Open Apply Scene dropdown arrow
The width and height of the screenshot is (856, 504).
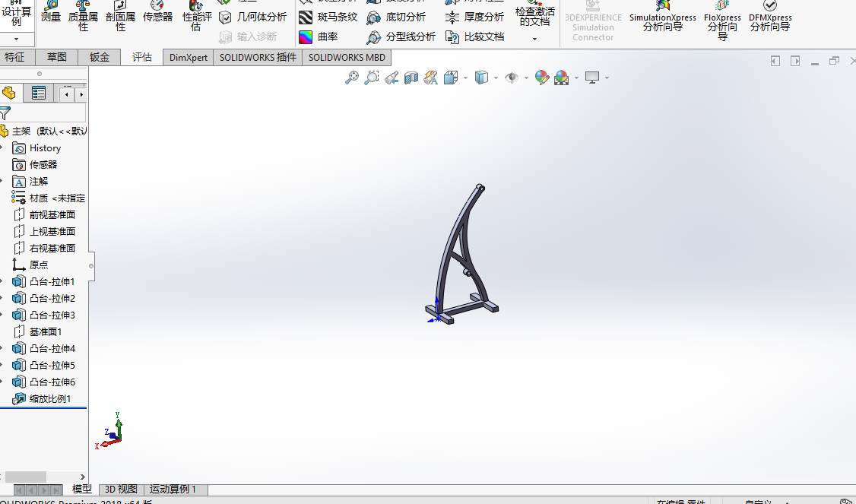tap(576, 78)
